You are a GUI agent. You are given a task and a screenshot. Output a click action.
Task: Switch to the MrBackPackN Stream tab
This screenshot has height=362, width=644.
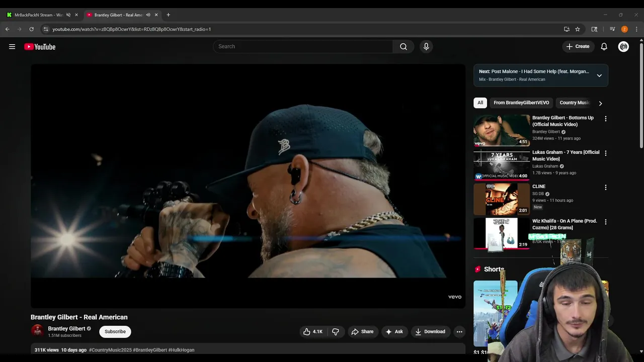pos(39,15)
